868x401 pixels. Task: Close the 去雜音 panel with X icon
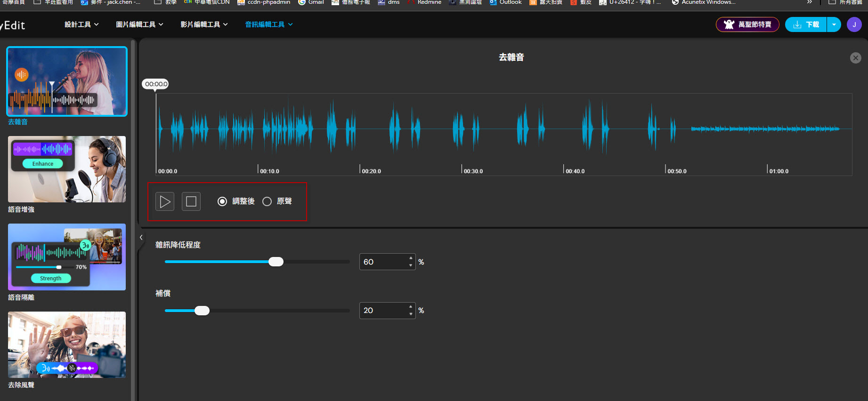[x=855, y=58]
